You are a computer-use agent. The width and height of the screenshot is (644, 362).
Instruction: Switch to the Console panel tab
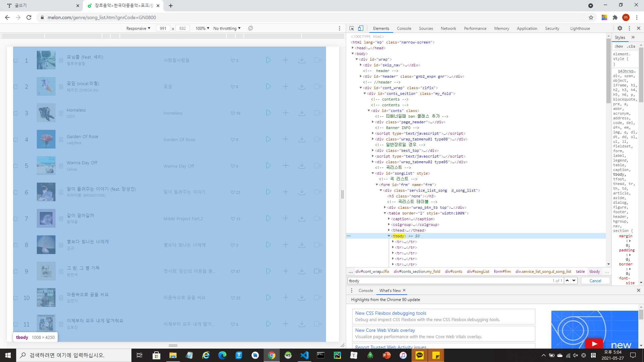tap(404, 28)
